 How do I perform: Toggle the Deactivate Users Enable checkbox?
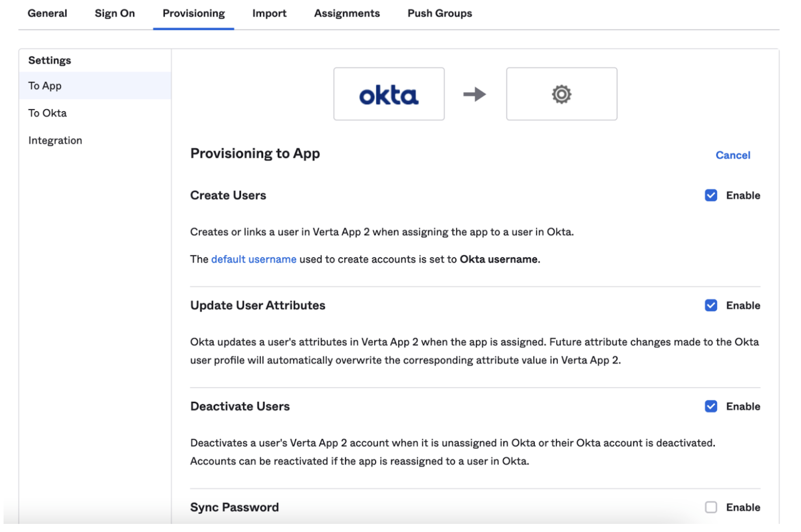tap(711, 406)
